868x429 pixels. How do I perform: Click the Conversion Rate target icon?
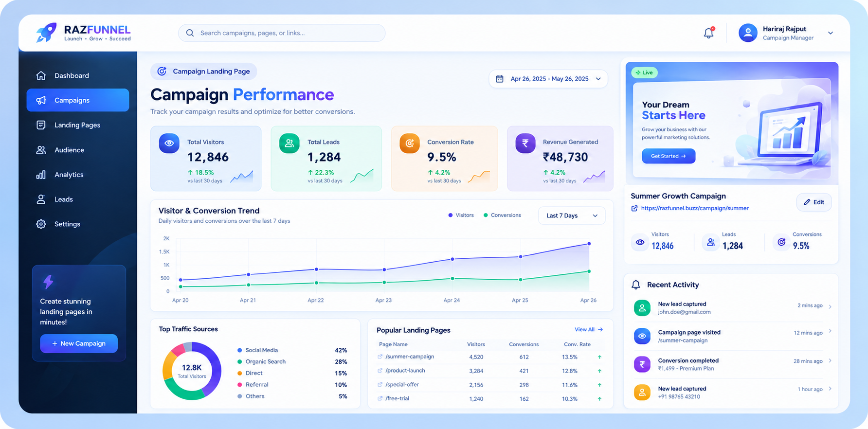(x=409, y=143)
